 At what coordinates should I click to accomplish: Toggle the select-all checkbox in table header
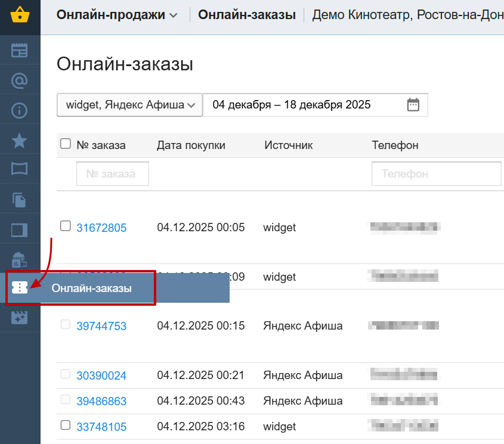[x=66, y=144]
